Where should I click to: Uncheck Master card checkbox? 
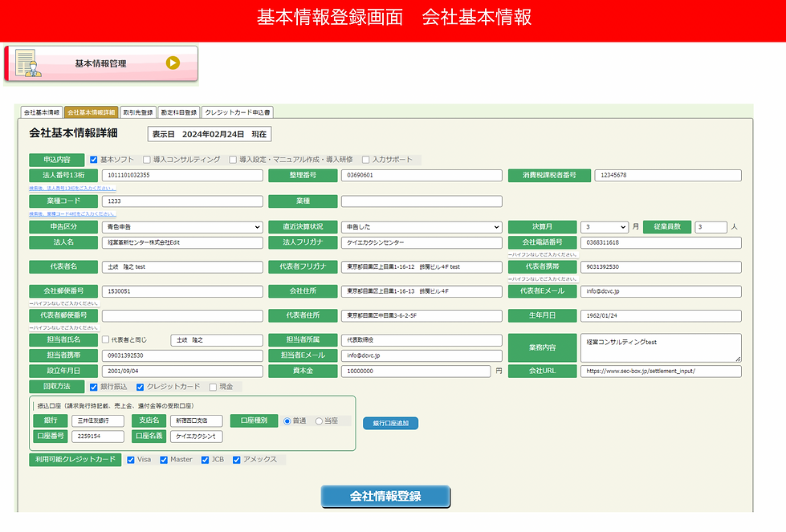coord(164,460)
